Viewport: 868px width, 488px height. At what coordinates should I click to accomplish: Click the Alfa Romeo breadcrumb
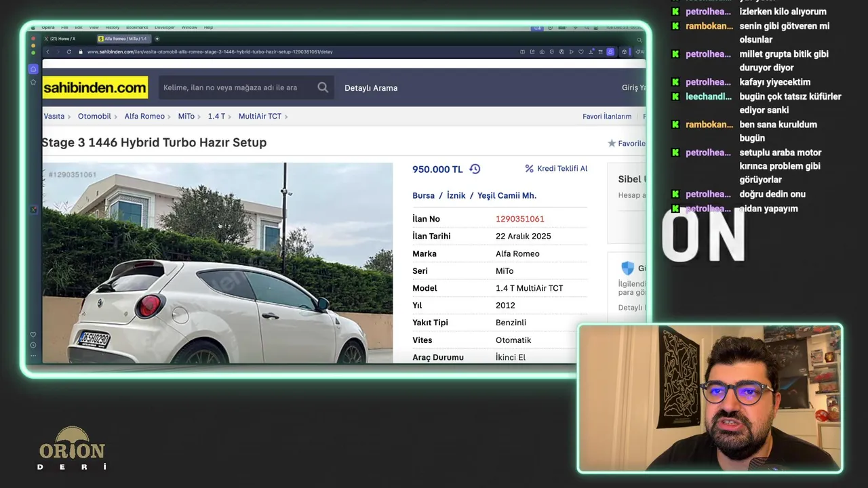click(x=144, y=117)
